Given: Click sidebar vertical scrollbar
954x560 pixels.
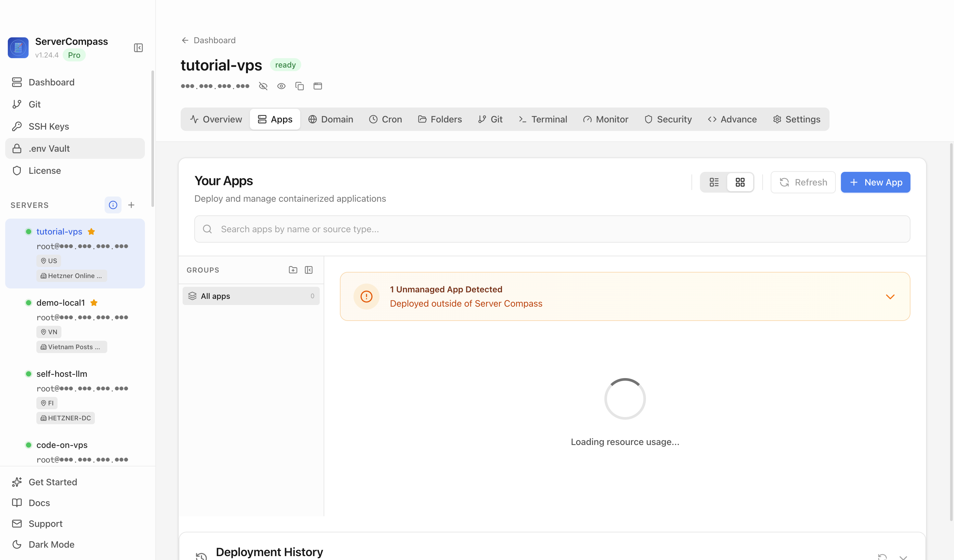Looking at the screenshot, I should click(153, 138).
